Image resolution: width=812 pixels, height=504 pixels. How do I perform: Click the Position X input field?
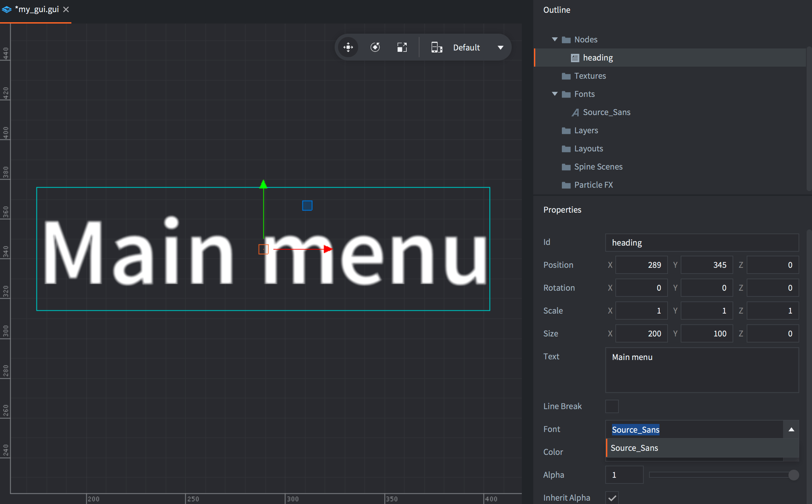point(641,265)
